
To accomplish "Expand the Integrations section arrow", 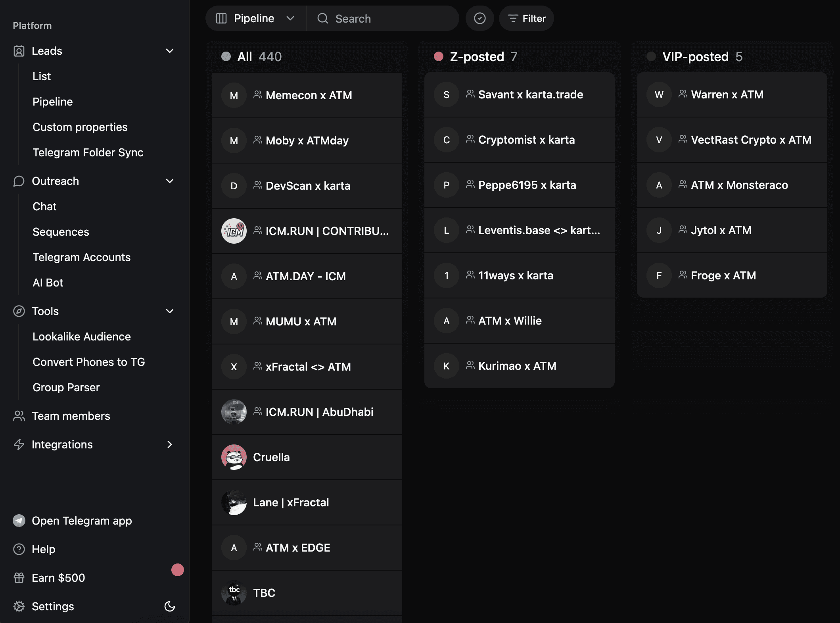I will click(x=170, y=444).
